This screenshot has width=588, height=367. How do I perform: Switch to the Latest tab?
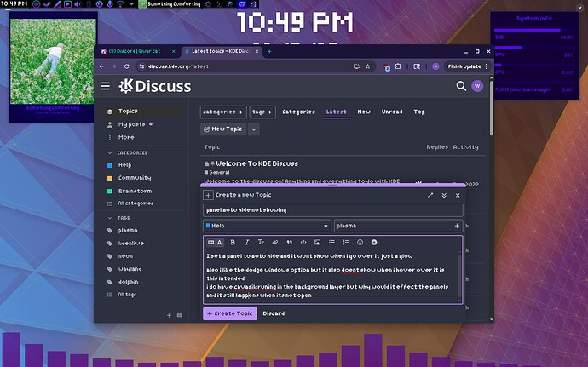click(337, 112)
